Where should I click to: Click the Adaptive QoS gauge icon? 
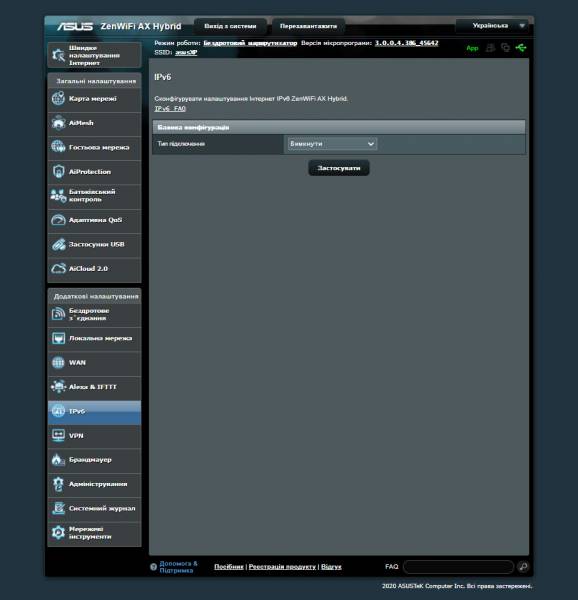pos(58,220)
